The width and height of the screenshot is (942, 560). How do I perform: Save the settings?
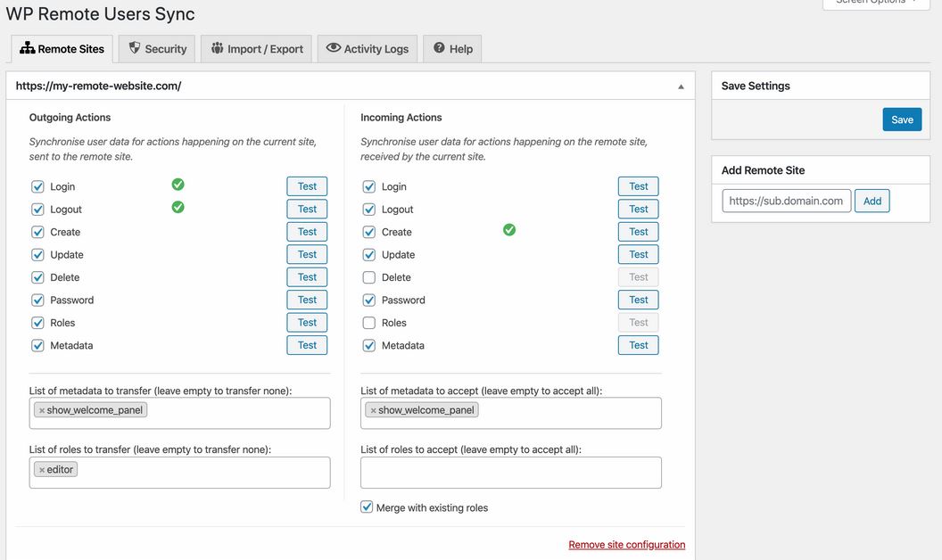click(x=903, y=119)
